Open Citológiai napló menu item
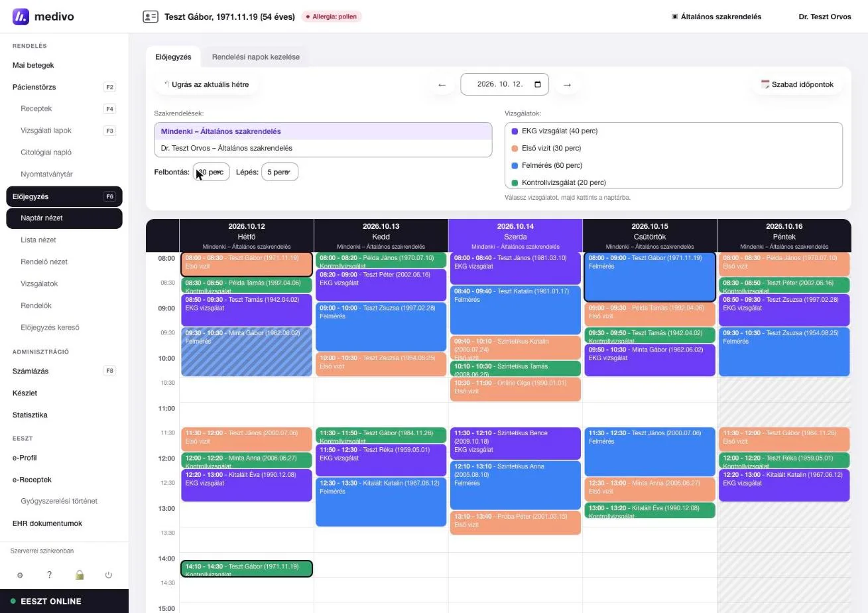 point(64,153)
